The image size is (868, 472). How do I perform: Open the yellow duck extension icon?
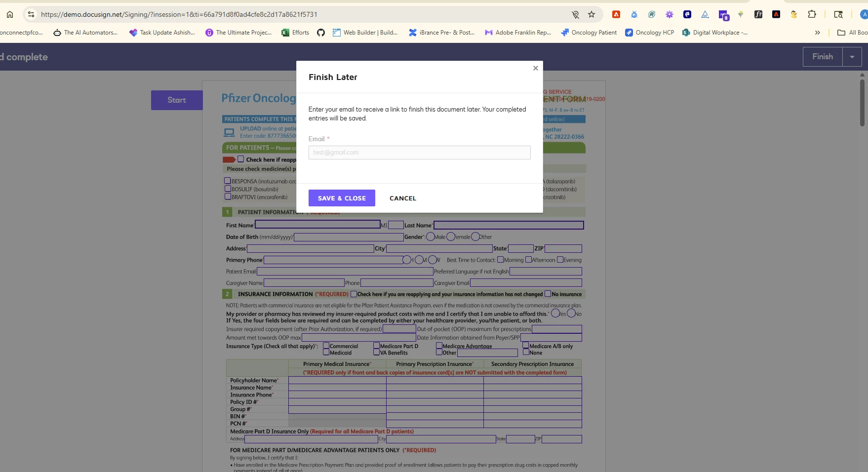pyautogui.click(x=794, y=14)
